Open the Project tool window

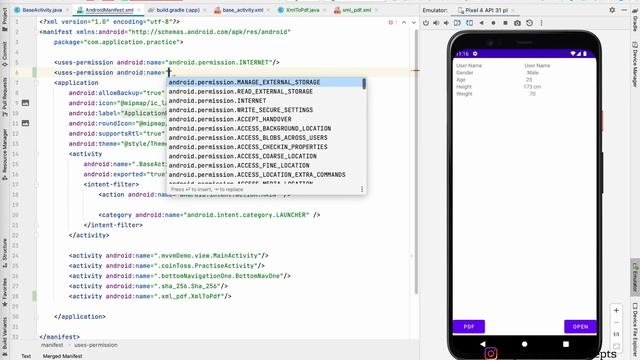tap(4, 19)
